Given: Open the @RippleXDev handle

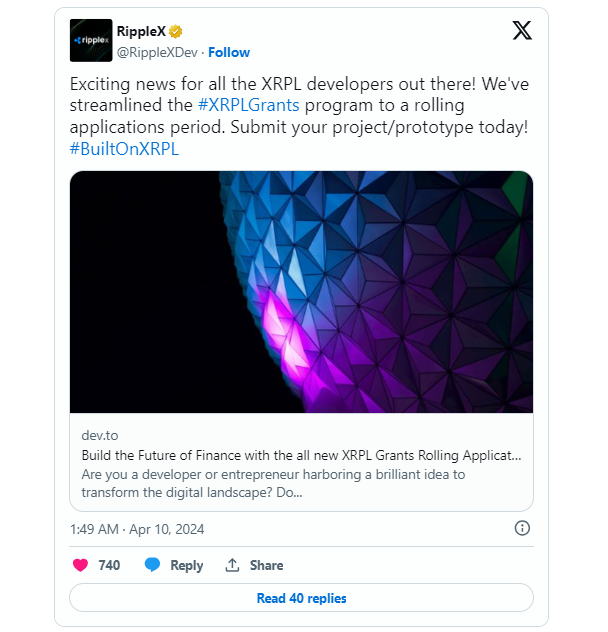Looking at the screenshot, I should [x=158, y=52].
